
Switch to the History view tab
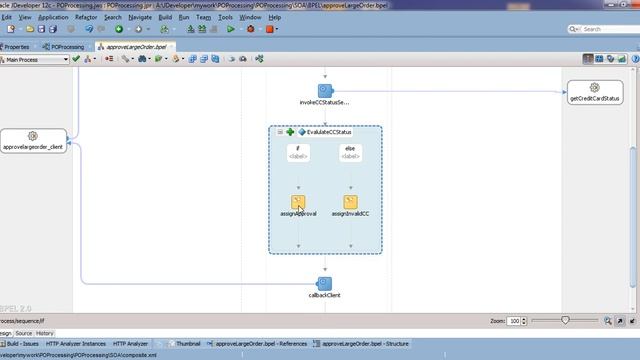pyautogui.click(x=44, y=333)
